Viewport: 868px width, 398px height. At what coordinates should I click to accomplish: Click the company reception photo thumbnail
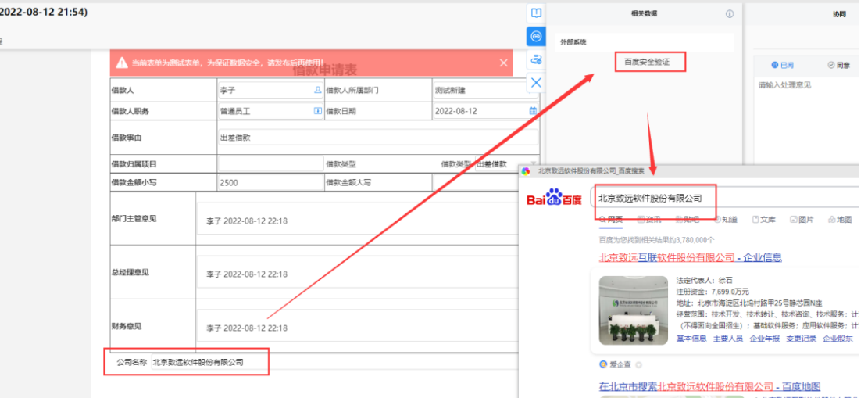coord(634,310)
